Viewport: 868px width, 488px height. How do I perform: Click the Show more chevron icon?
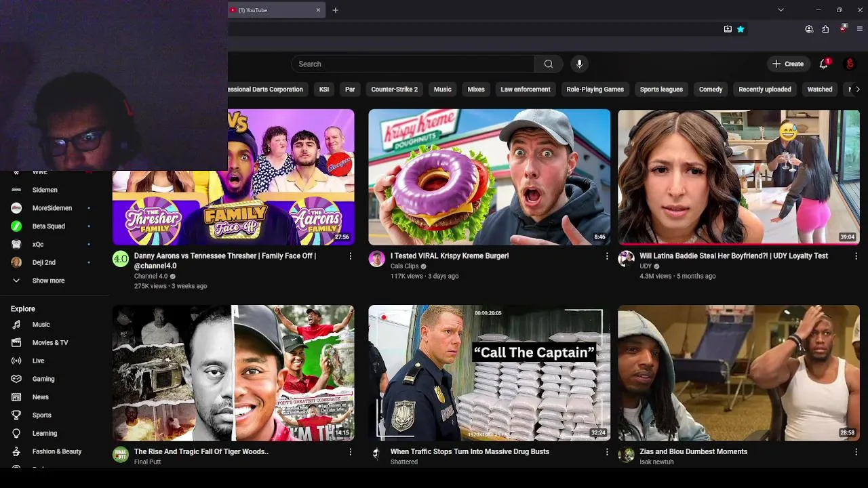pyautogui.click(x=16, y=281)
